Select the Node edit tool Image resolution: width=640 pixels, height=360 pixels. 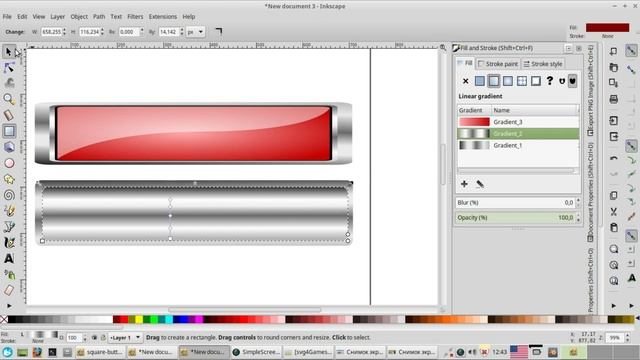(x=9, y=68)
